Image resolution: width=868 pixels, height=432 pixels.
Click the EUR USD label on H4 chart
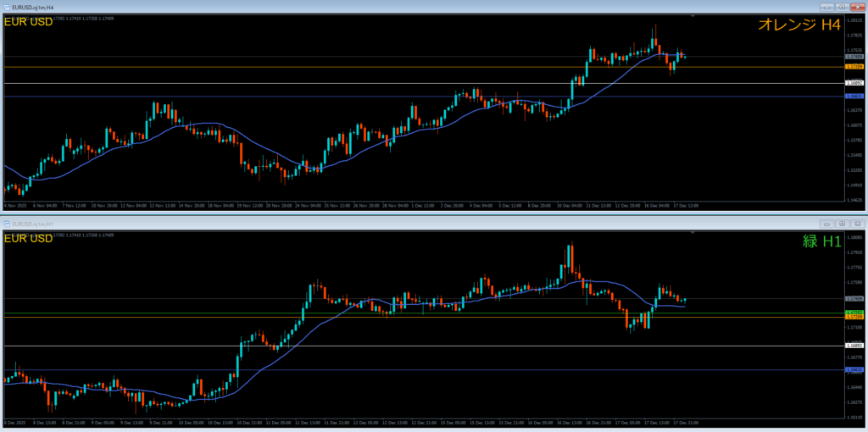click(x=29, y=22)
